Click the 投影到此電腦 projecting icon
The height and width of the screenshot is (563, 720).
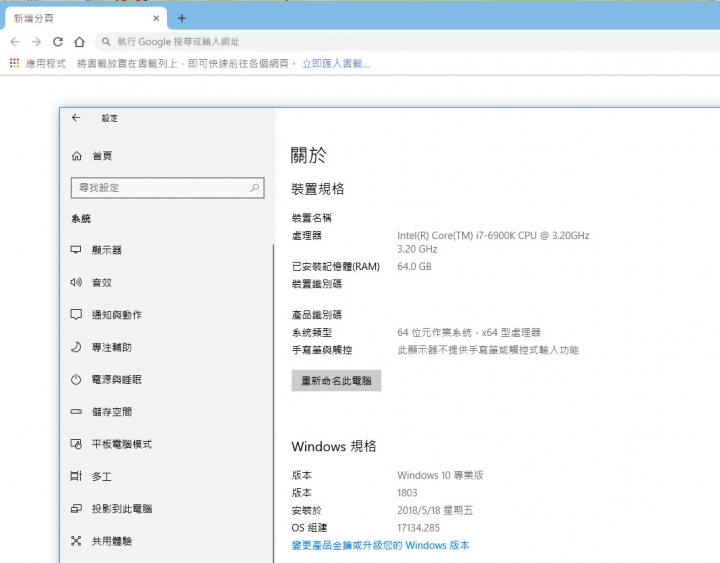tap(76, 509)
